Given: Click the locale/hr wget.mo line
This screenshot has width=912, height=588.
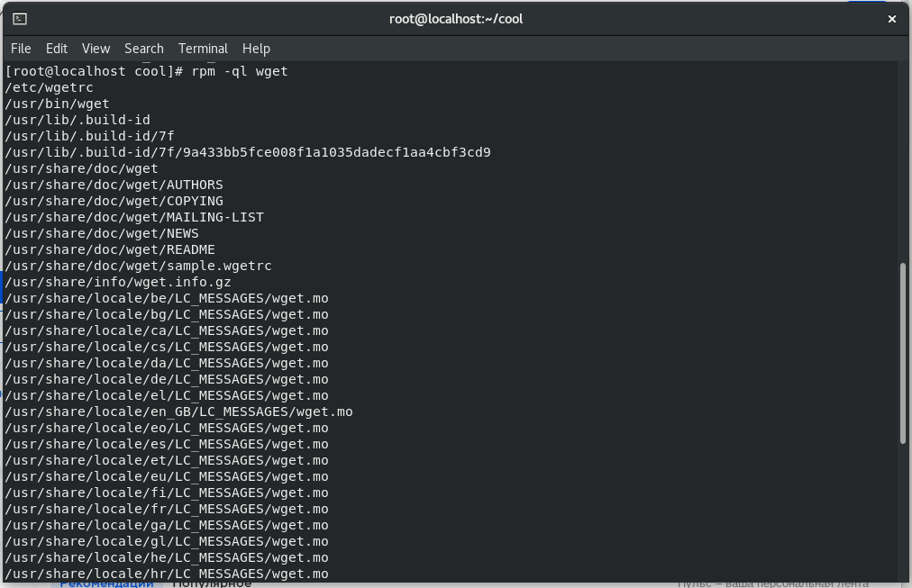Looking at the screenshot, I should click(167, 574).
